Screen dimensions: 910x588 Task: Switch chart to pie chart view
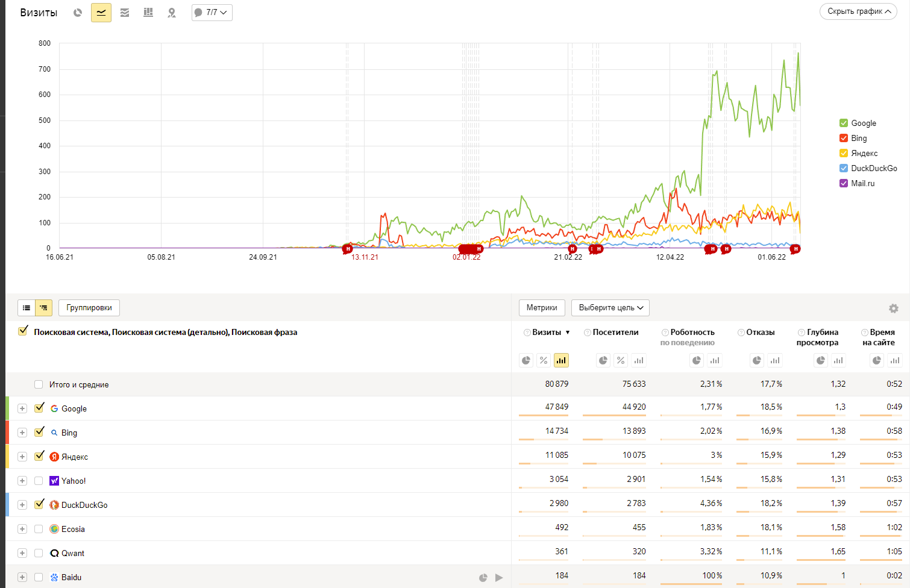tap(78, 13)
